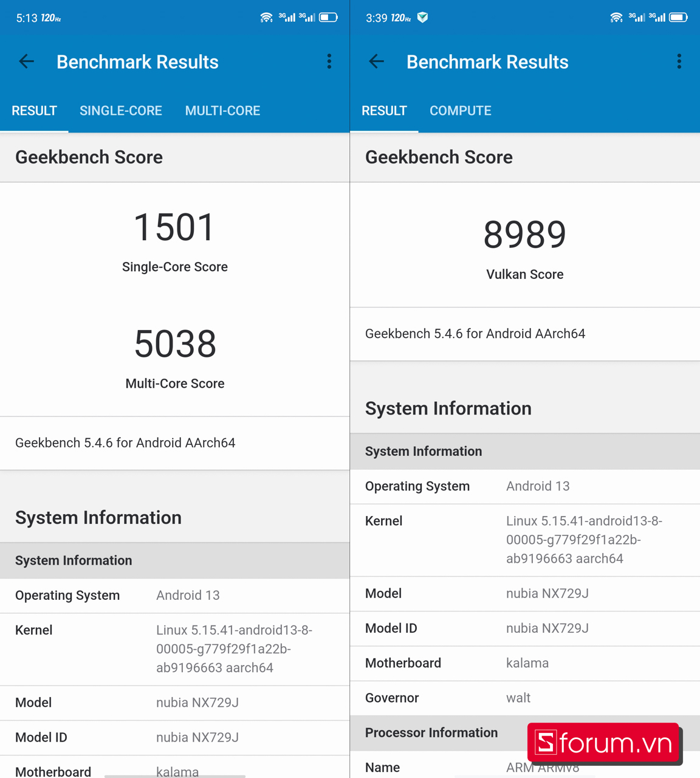Open overflow menu on left screen
The image size is (700, 778).
(x=329, y=61)
